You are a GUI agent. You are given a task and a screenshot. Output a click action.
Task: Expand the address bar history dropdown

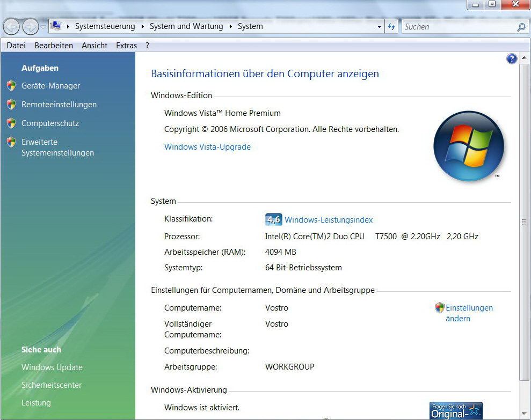coord(379,27)
